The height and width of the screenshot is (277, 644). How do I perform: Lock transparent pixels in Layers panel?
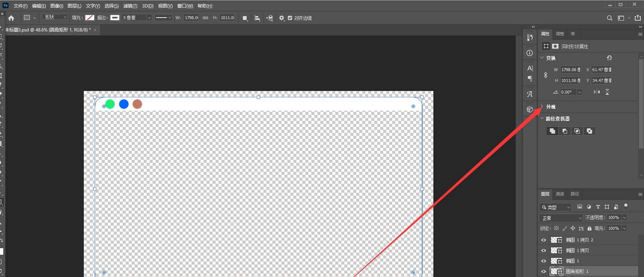click(x=556, y=229)
